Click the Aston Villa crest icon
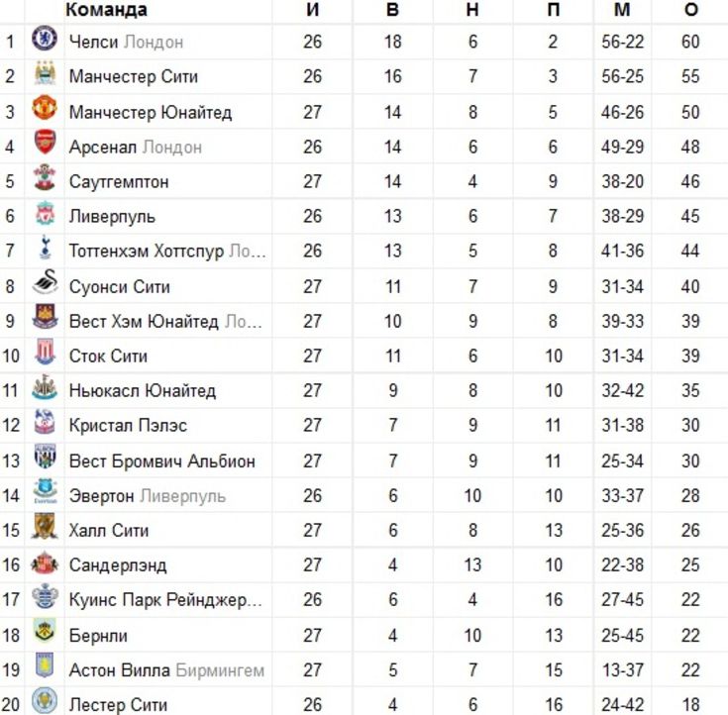The width and height of the screenshot is (728, 715). pos(45,666)
